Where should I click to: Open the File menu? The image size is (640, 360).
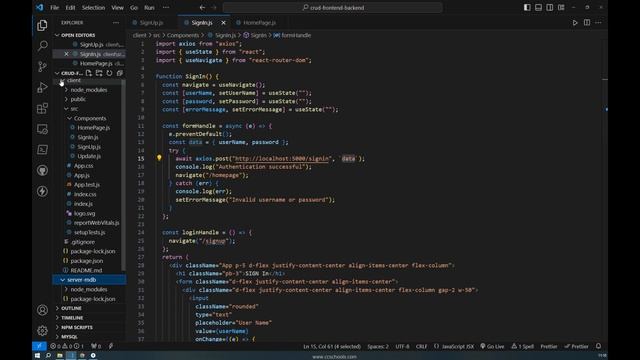(54, 7)
